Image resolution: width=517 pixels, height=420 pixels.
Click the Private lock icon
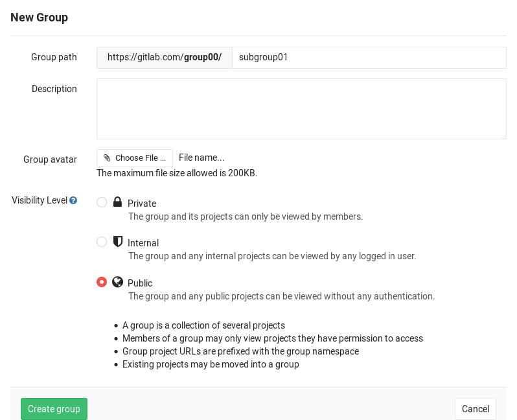117,202
